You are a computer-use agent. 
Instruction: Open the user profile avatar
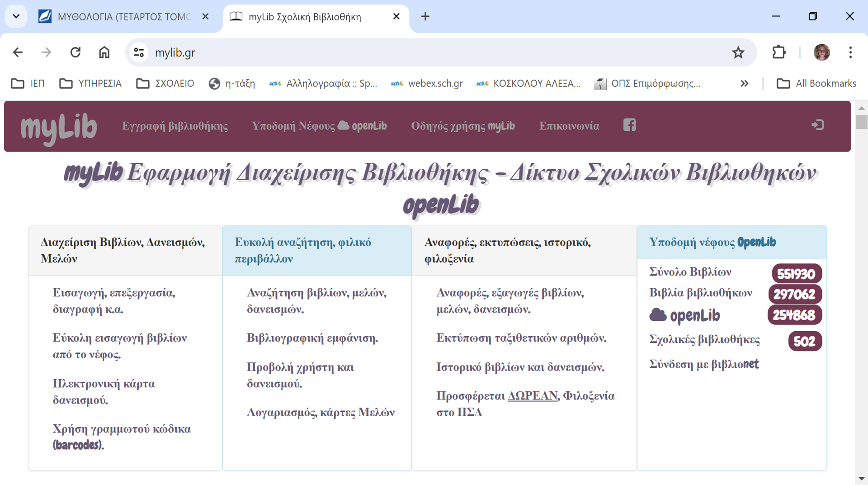(821, 53)
